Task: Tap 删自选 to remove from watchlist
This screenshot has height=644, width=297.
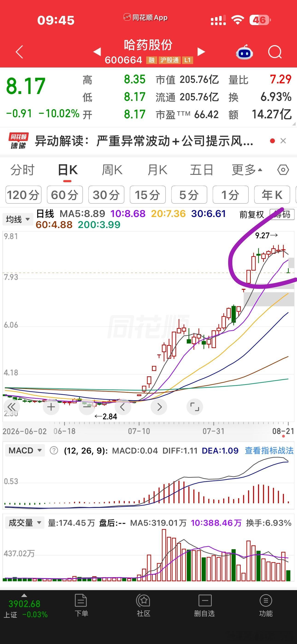Action: coord(204,606)
